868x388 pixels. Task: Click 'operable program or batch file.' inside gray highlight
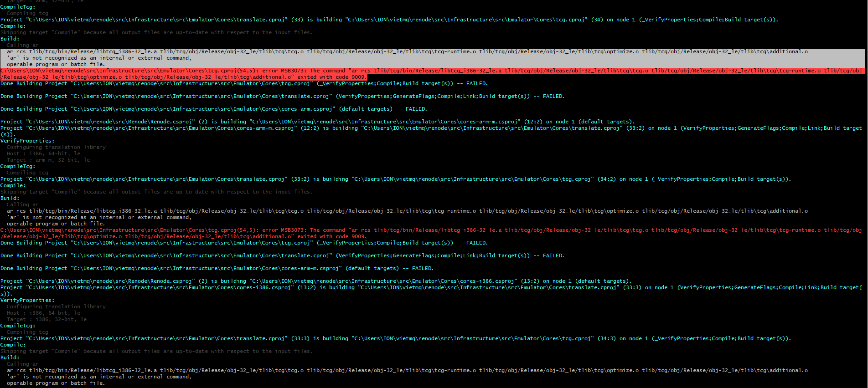[x=56, y=64]
